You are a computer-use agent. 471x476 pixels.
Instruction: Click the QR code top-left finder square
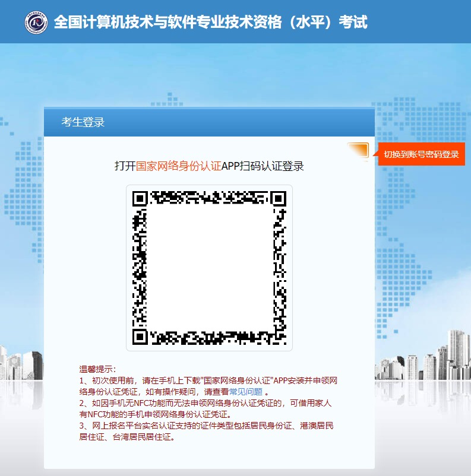(x=140, y=198)
